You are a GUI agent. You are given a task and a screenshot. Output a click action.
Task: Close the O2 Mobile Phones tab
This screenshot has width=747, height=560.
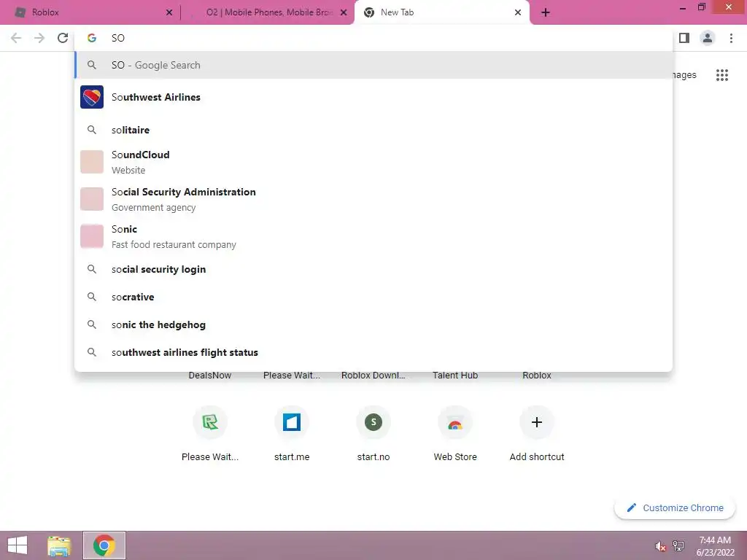click(344, 12)
